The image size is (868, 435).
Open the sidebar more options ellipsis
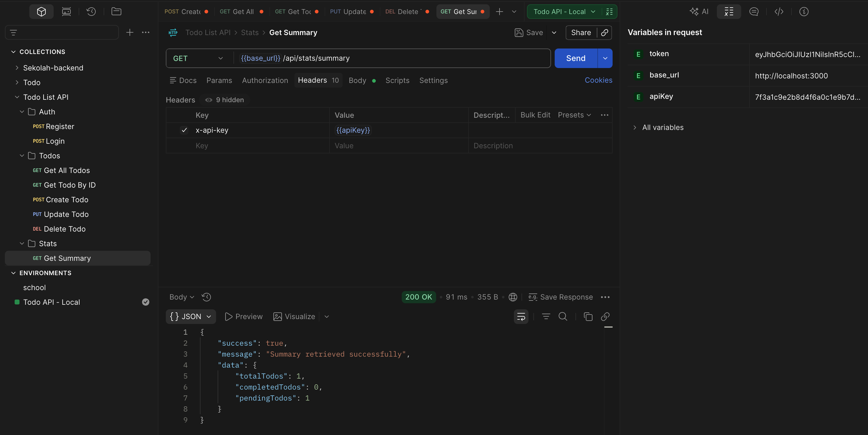pos(146,32)
